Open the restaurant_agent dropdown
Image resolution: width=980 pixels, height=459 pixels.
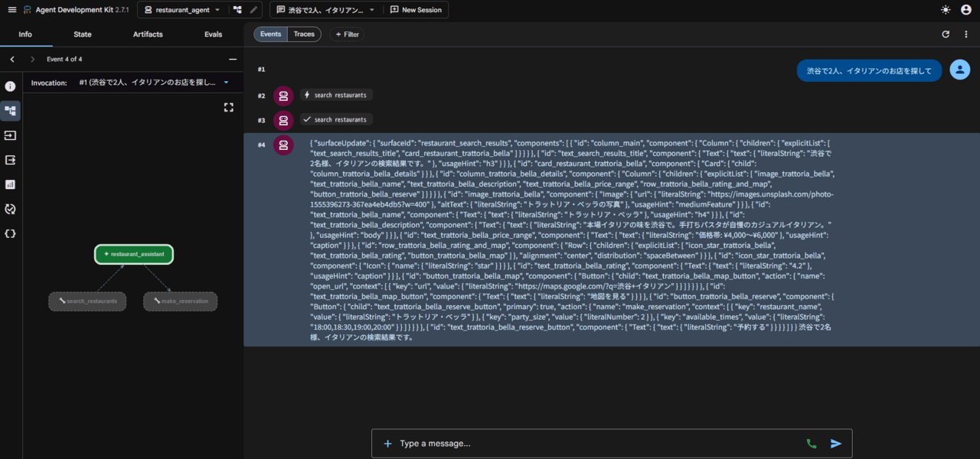(x=182, y=10)
